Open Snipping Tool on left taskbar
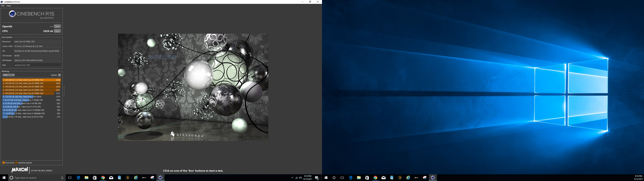Screen dimensions: 644x181 pos(152,178)
